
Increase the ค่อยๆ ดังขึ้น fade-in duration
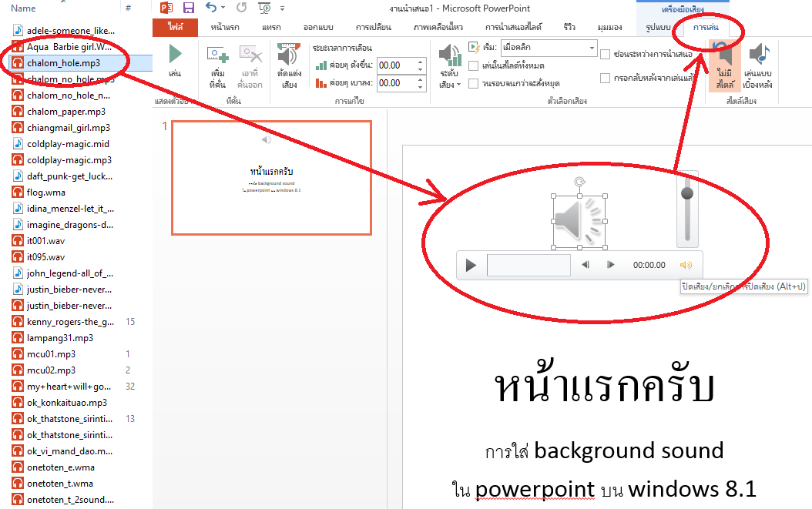(x=420, y=62)
